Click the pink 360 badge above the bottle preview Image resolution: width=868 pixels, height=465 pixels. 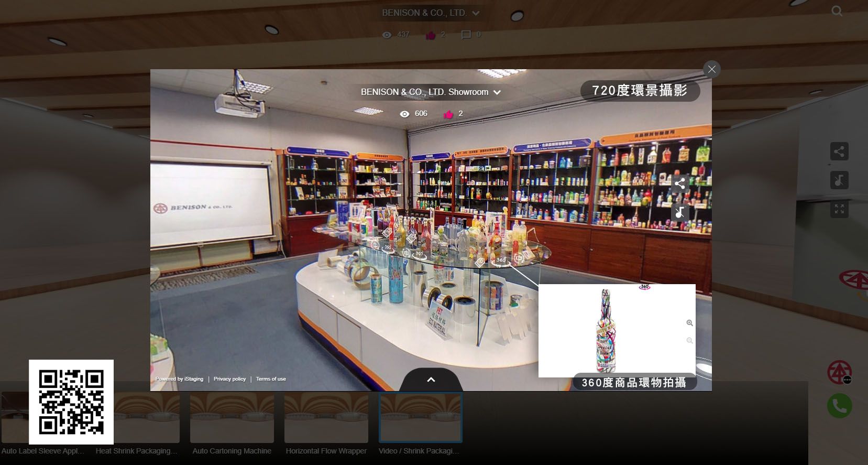(x=644, y=287)
